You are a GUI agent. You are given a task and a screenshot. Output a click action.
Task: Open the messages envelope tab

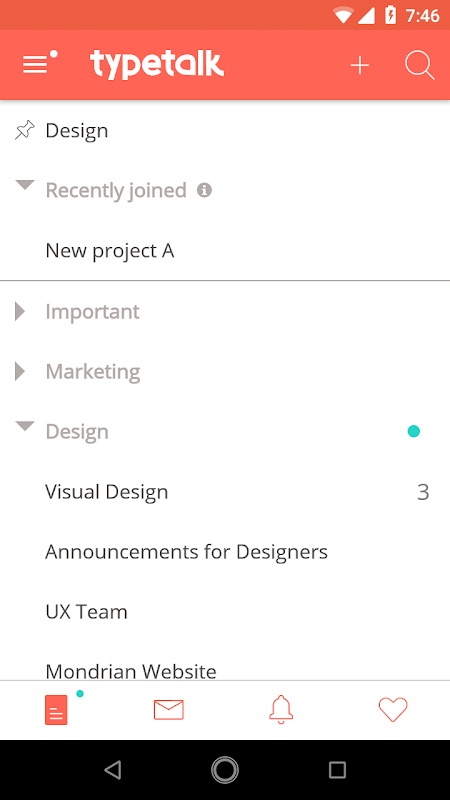click(168, 710)
